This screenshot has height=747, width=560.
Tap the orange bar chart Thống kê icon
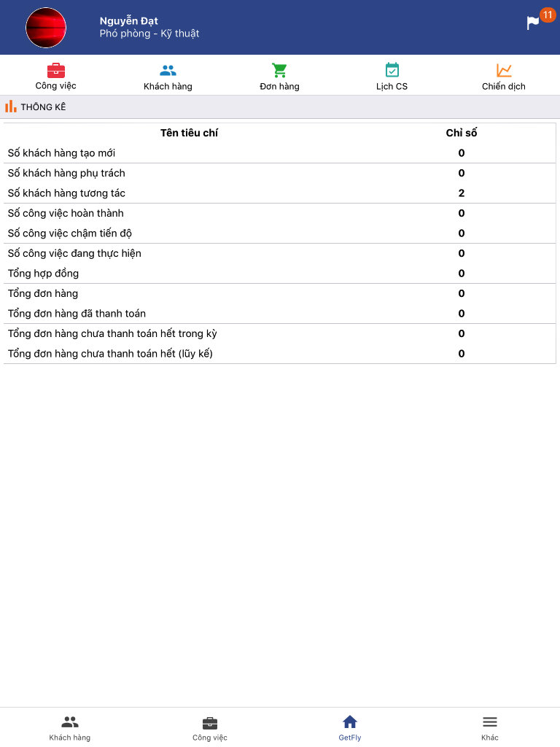[10, 107]
